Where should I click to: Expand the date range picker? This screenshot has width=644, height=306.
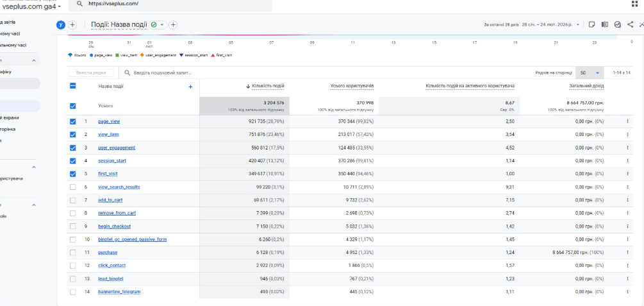click(x=577, y=25)
